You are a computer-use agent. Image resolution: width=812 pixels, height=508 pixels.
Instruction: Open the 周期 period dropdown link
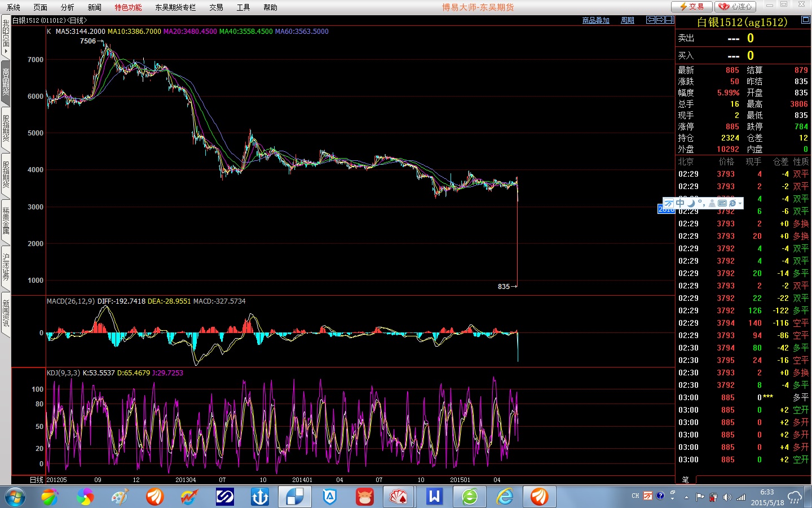coord(627,20)
